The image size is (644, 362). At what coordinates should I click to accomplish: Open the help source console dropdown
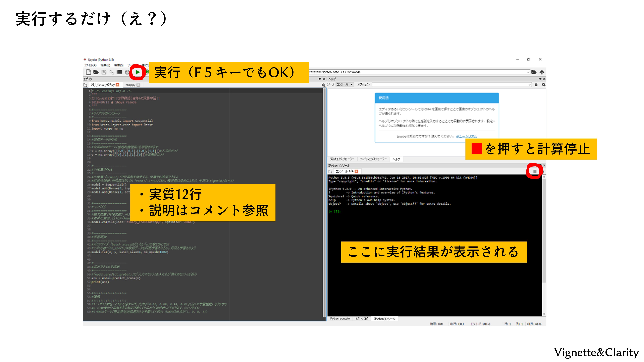point(345,85)
